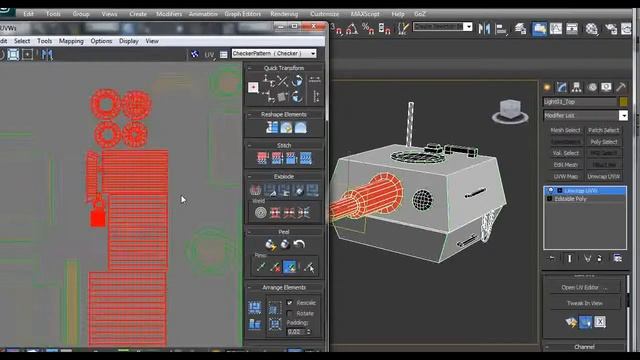Toggle Percent Snap on the main toolbar
Screen dimensions: 640x360
368,29
